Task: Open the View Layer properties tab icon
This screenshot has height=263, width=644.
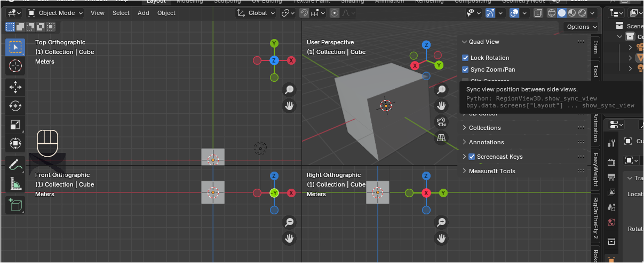Action: tap(612, 192)
